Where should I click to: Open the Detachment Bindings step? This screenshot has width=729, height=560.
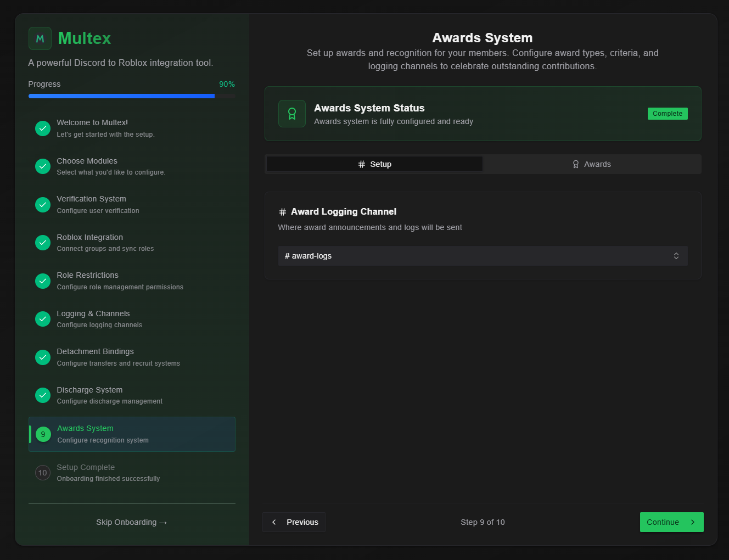coord(132,357)
